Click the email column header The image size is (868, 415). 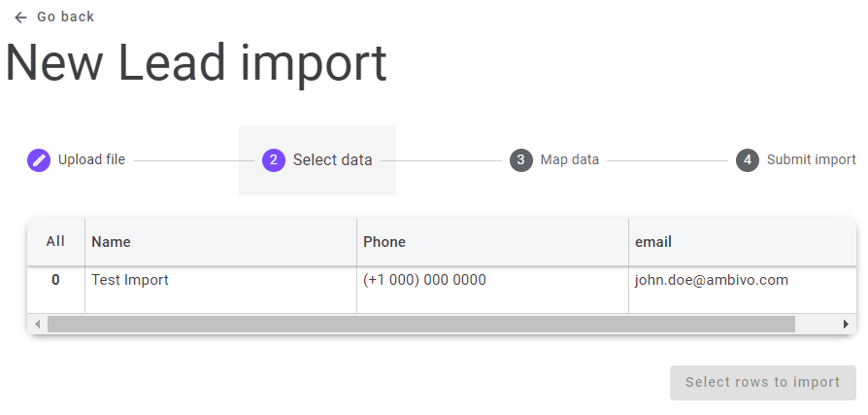click(x=652, y=242)
